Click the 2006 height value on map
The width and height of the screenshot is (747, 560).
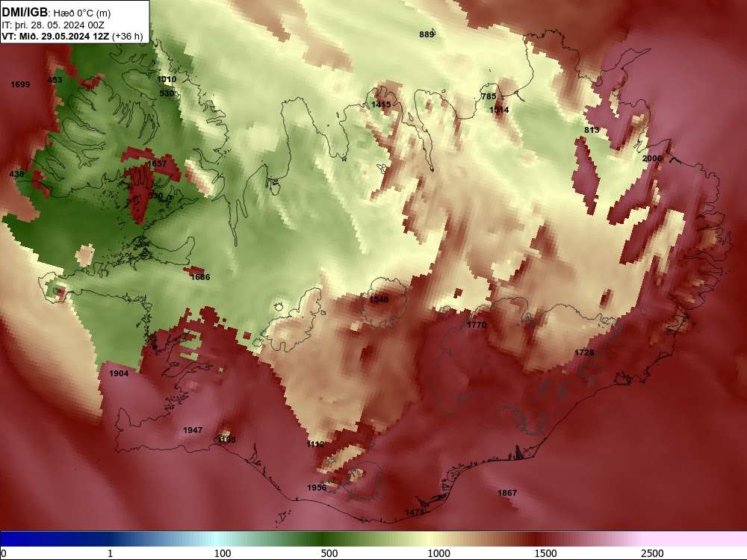[x=652, y=158]
